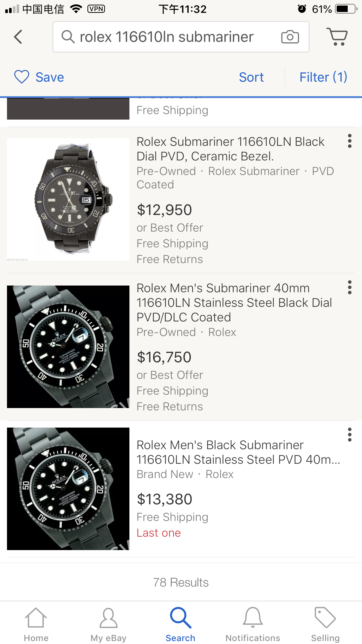This screenshot has width=362, height=644.
Task: Open Rolex Submariner 116610LN Black Dial PVD listing
Action: point(230,149)
